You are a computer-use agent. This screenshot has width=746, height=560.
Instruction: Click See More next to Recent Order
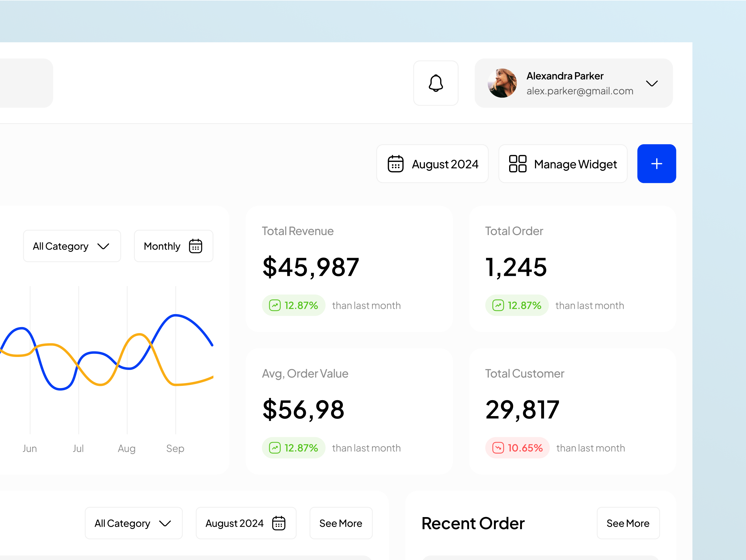coord(628,523)
